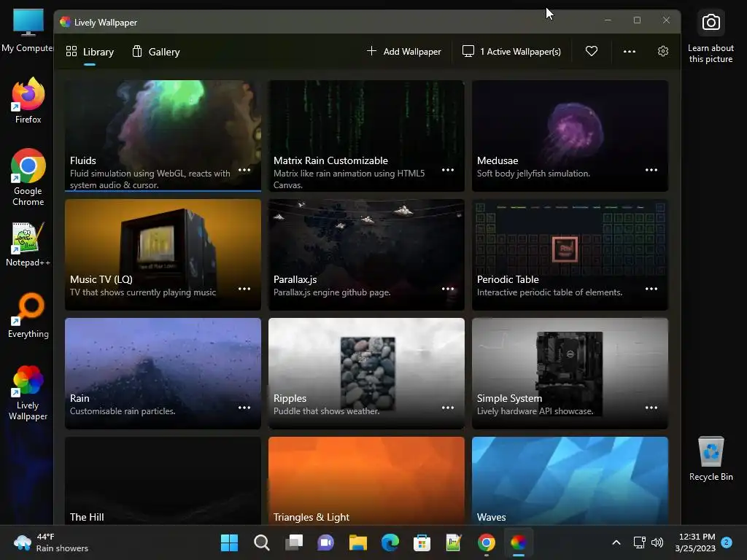Open File Explorer from taskbar

coord(357,542)
